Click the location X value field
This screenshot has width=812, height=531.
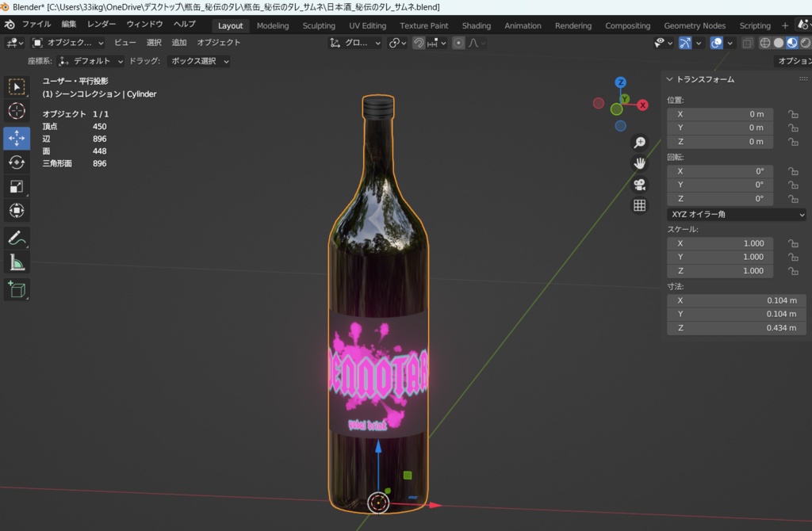(720, 114)
